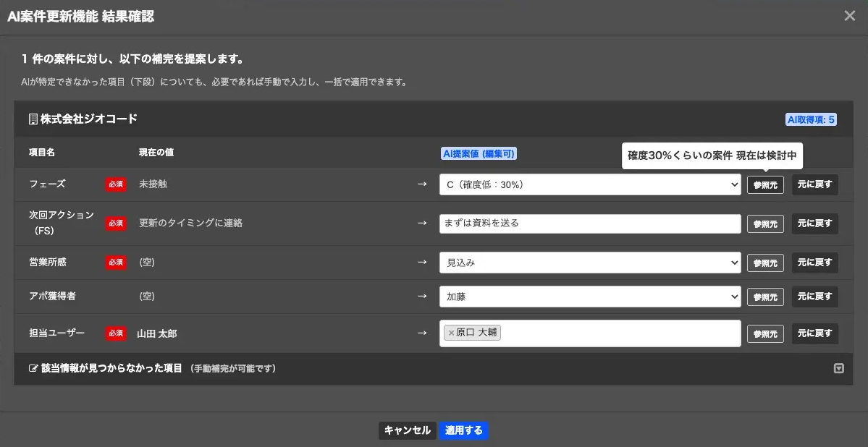
Task: Revert the 担当ユーザー row with 元に戻す
Action: coord(815,333)
